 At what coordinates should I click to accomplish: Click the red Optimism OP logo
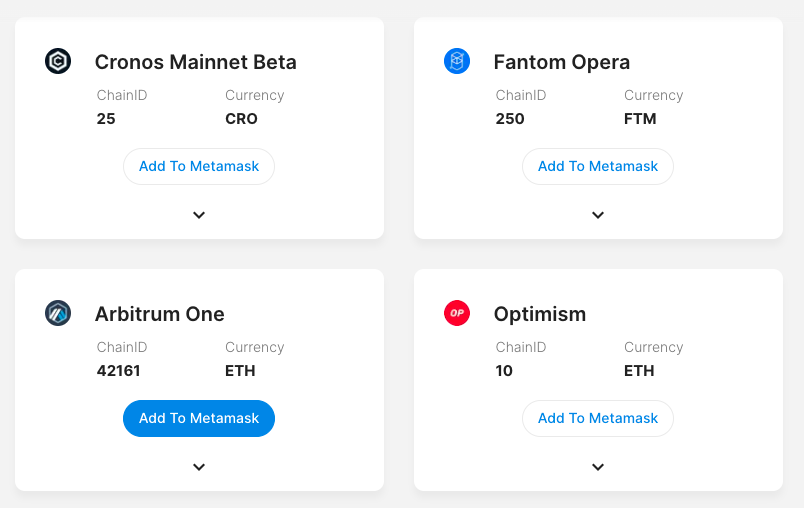pos(457,313)
